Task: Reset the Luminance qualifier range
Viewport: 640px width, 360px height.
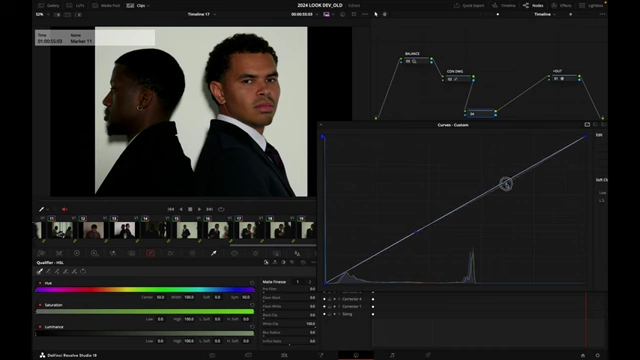Action: (252, 327)
